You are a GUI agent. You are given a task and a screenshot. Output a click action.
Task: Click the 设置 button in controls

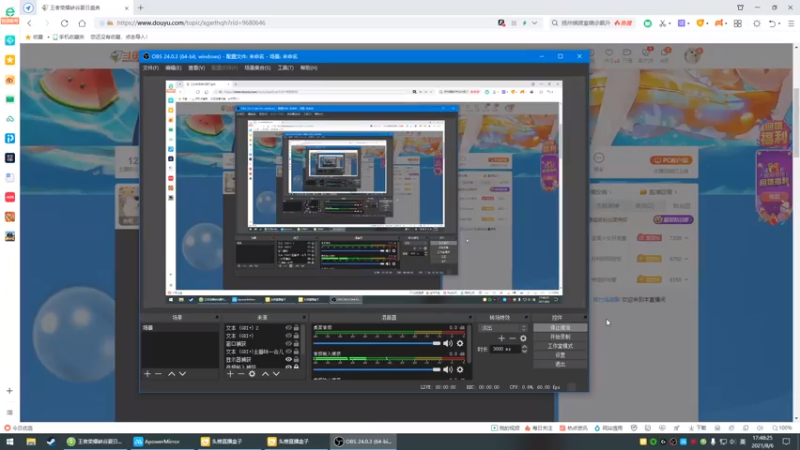click(x=560, y=354)
